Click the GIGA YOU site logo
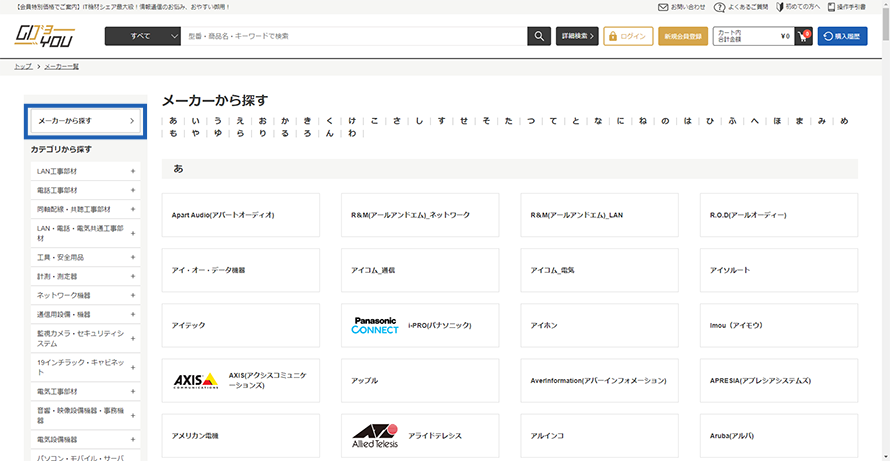 point(45,36)
